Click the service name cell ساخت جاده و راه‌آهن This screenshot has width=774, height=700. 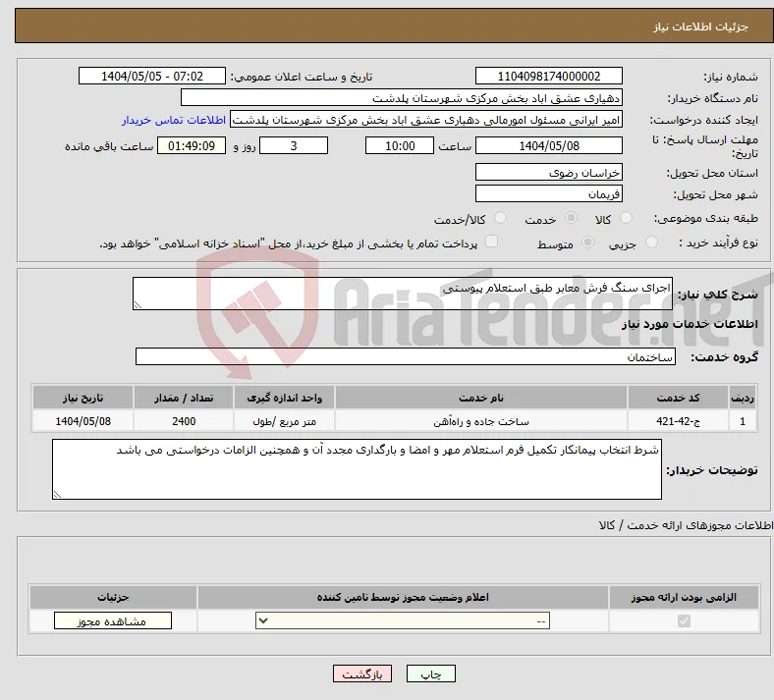[x=481, y=421]
